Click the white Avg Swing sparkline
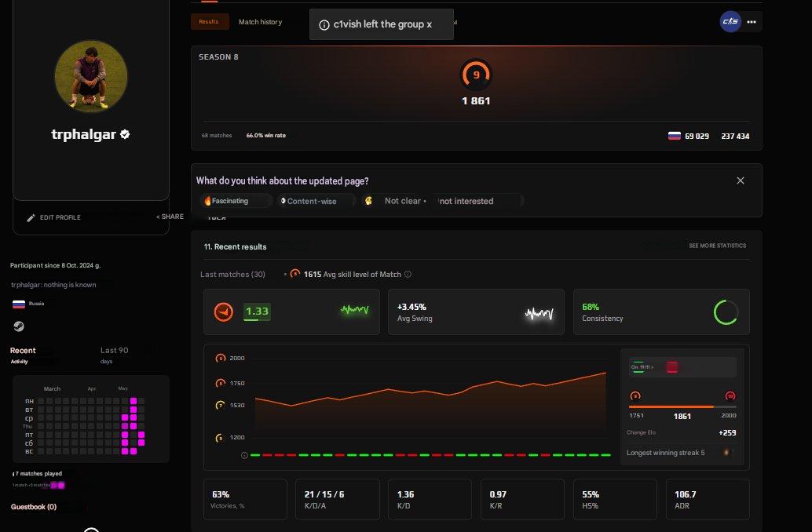 click(539, 313)
